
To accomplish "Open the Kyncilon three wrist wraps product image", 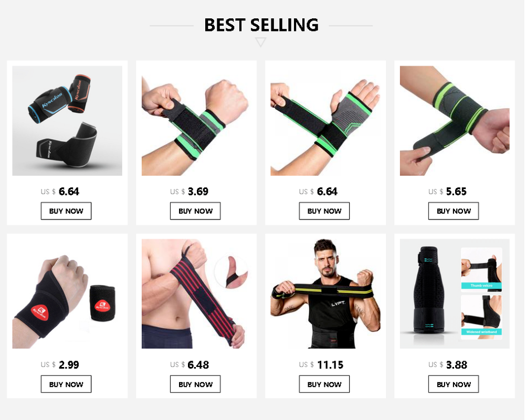I will click(x=67, y=121).
